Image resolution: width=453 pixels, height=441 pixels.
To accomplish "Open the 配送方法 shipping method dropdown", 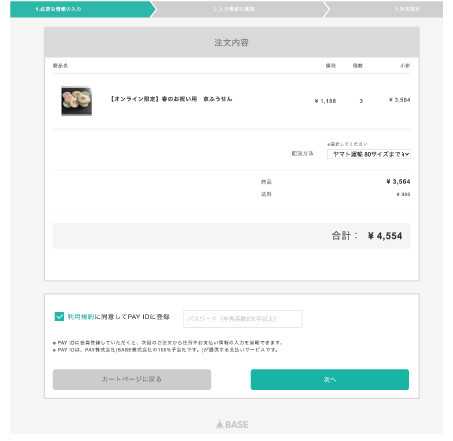I will coord(369,154).
